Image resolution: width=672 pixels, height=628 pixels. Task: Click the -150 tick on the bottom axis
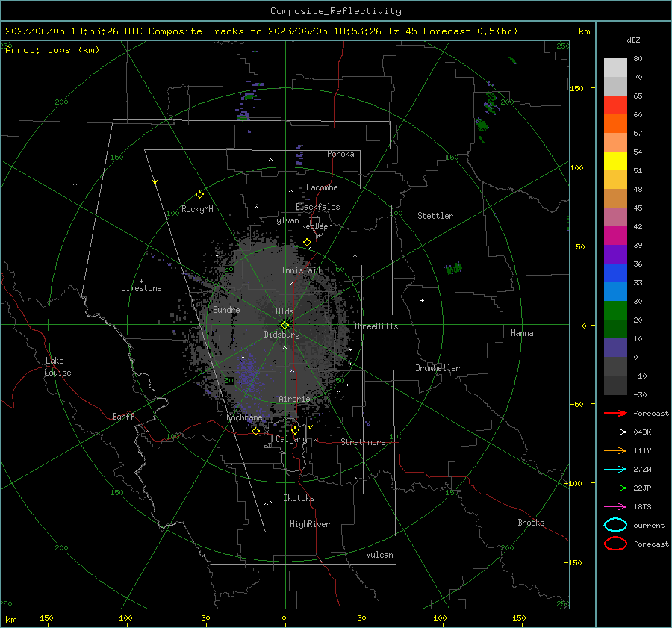[44, 618]
